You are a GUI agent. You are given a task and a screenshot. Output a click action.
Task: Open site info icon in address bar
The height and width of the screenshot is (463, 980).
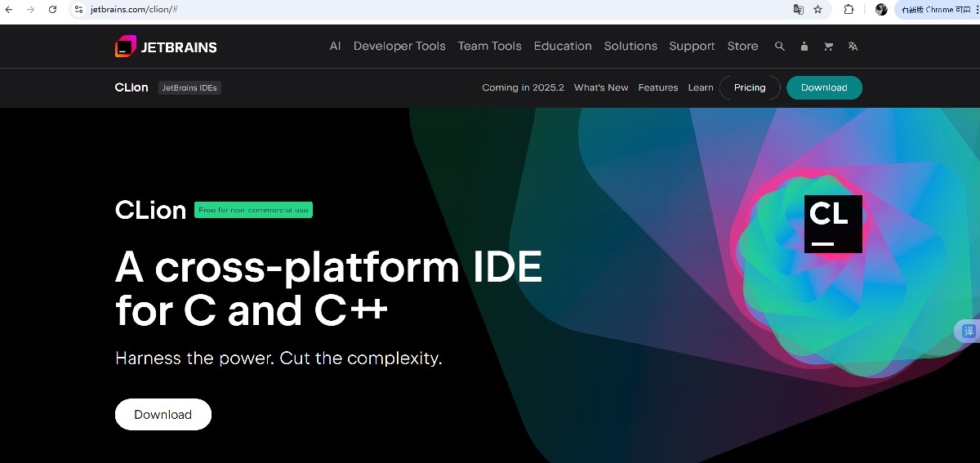point(78,10)
